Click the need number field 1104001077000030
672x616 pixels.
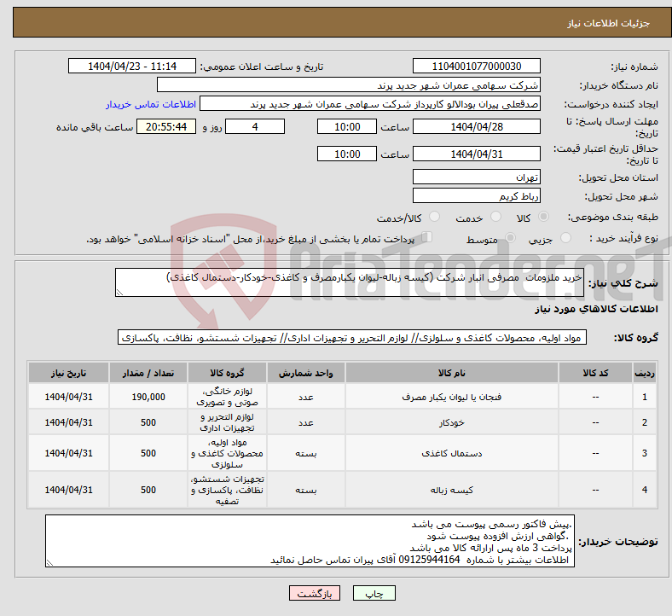(477, 66)
